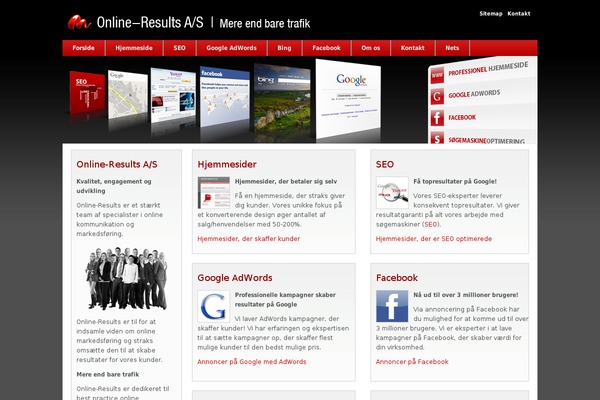
Task: Click "Nå ud til over 3 millioner brugere!" text
Action: click(466, 295)
